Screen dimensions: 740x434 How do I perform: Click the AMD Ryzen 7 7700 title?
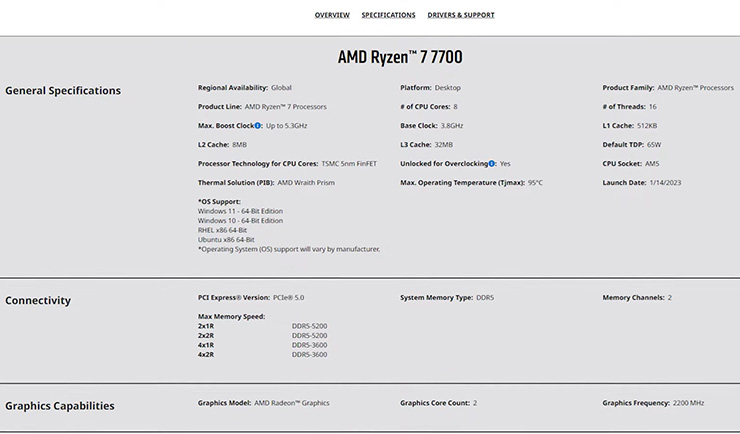click(x=400, y=57)
